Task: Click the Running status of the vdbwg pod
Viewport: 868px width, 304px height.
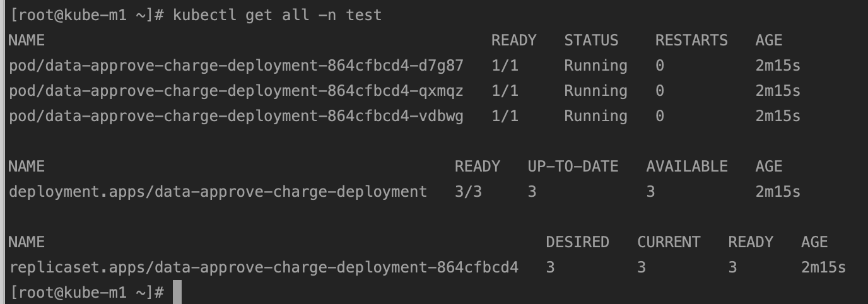Action: (x=595, y=116)
